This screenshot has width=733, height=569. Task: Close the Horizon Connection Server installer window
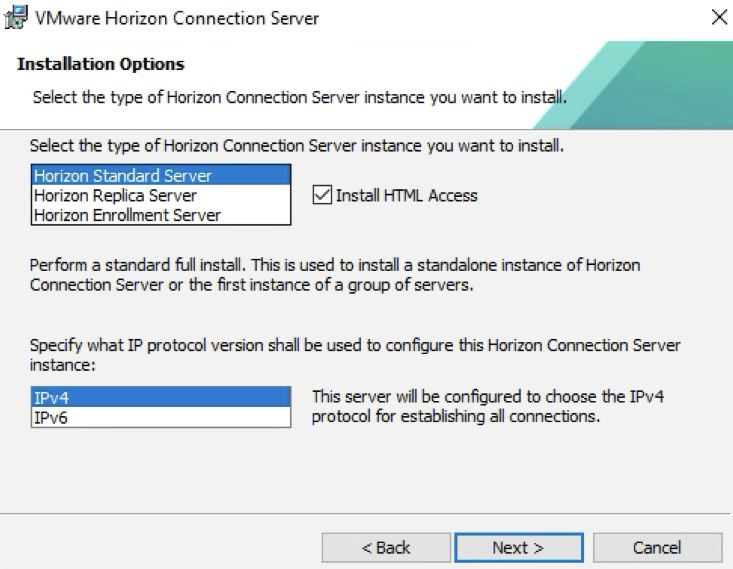coord(716,18)
